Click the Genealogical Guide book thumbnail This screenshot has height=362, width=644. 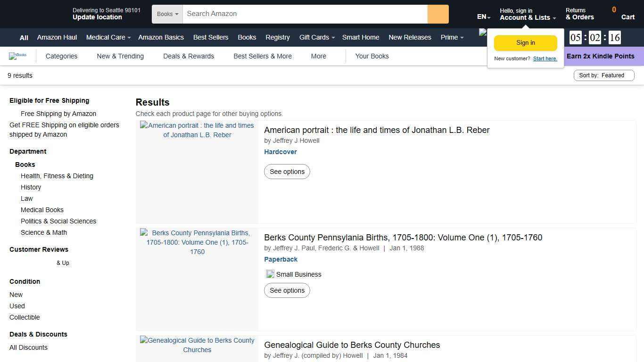tap(197, 345)
